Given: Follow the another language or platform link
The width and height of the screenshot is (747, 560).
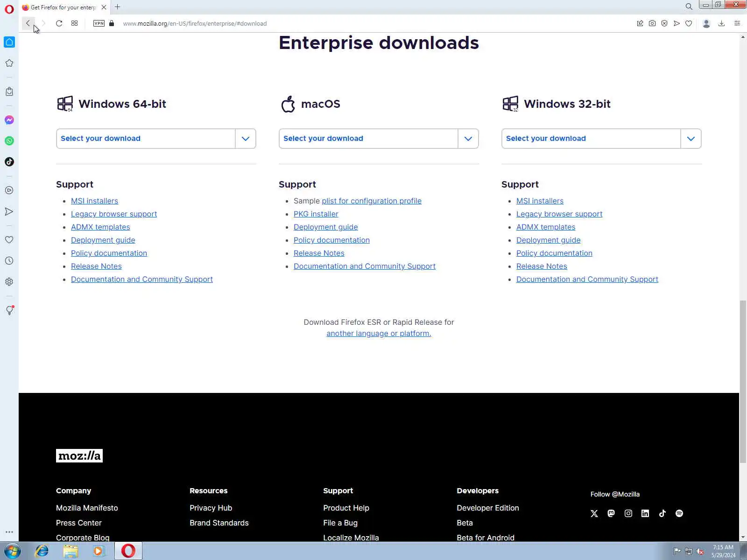Looking at the screenshot, I should click(379, 333).
